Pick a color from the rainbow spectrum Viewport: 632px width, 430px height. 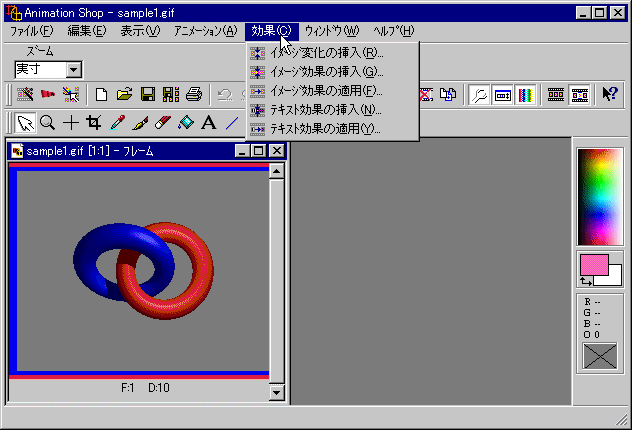click(600, 197)
